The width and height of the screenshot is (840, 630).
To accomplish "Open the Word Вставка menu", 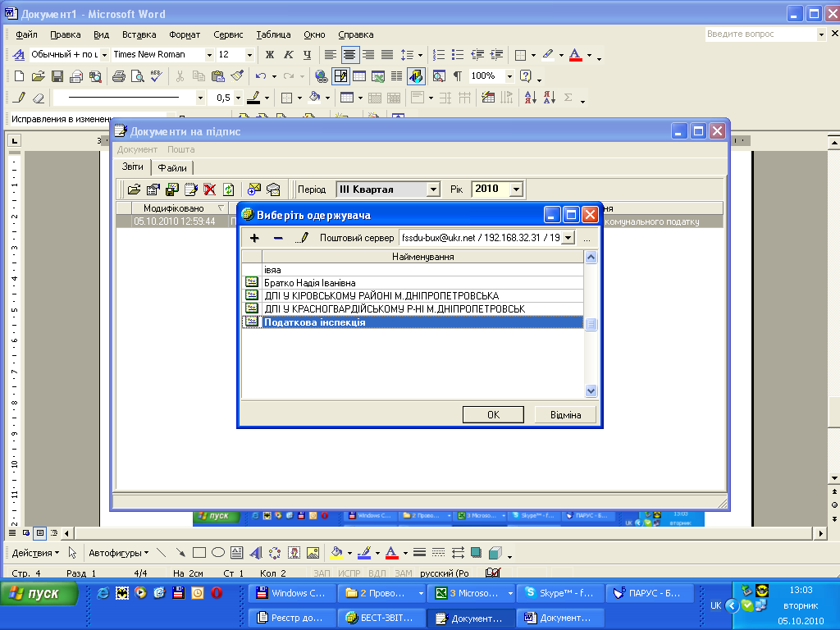I will [x=139, y=34].
